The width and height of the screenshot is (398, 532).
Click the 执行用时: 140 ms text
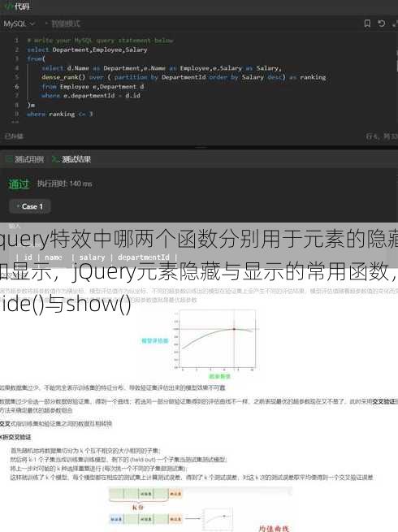64,184
